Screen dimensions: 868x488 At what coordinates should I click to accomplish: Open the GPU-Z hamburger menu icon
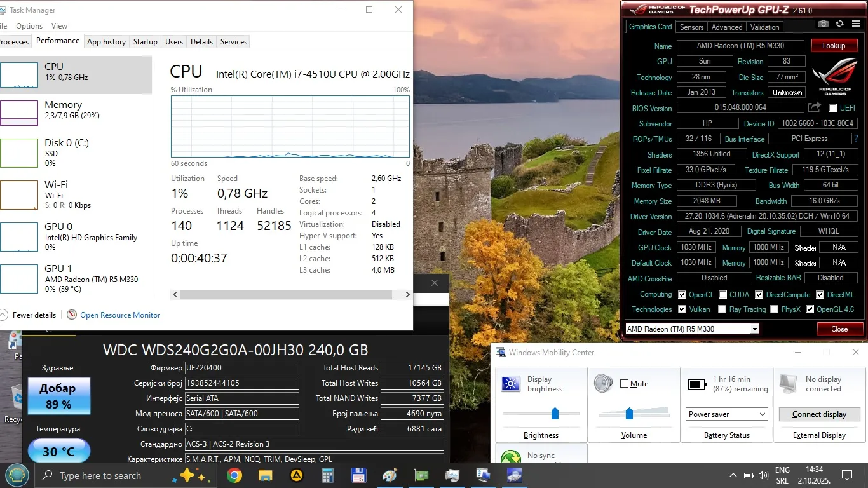point(855,24)
